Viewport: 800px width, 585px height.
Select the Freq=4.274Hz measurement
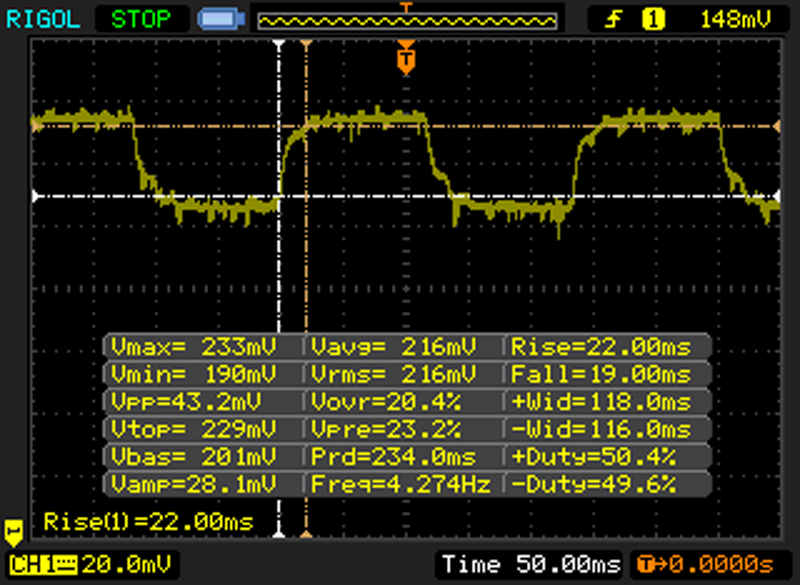(401, 484)
